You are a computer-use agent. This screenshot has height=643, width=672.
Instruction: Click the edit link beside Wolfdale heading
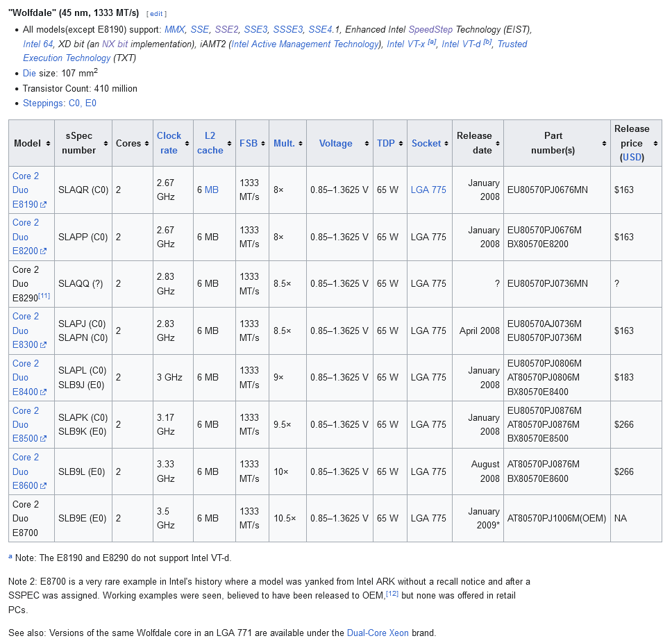(156, 14)
